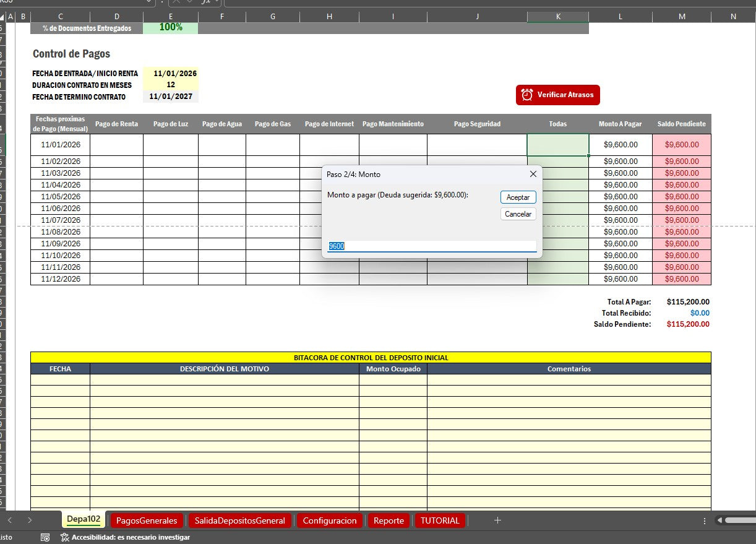Open the Configuracion sheet tab

pos(330,520)
